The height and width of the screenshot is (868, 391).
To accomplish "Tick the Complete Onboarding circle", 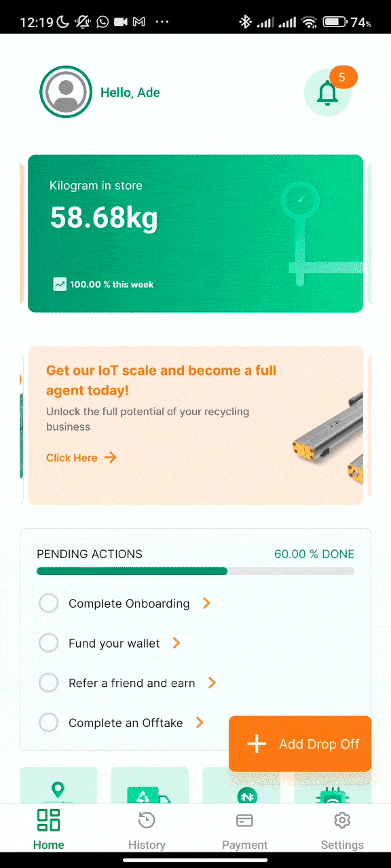I will point(49,603).
